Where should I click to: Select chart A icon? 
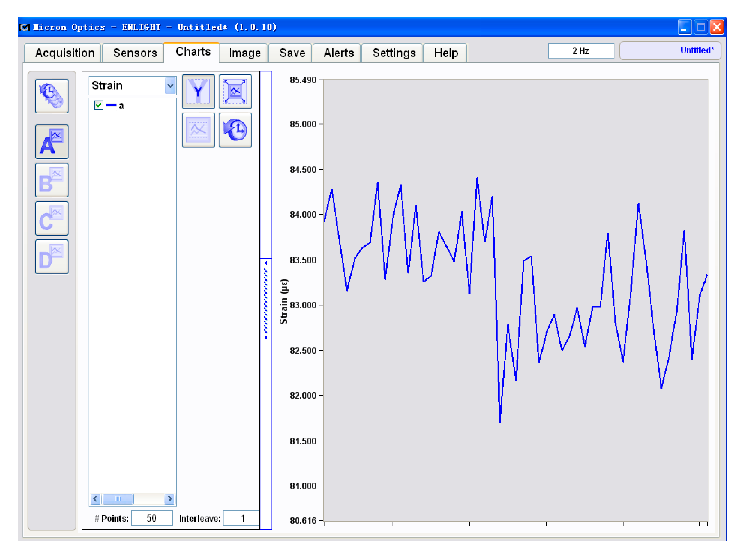52,142
